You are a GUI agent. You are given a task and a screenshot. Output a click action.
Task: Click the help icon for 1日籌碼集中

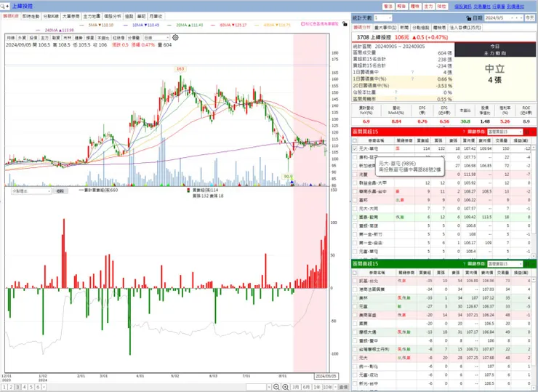pos(412,72)
